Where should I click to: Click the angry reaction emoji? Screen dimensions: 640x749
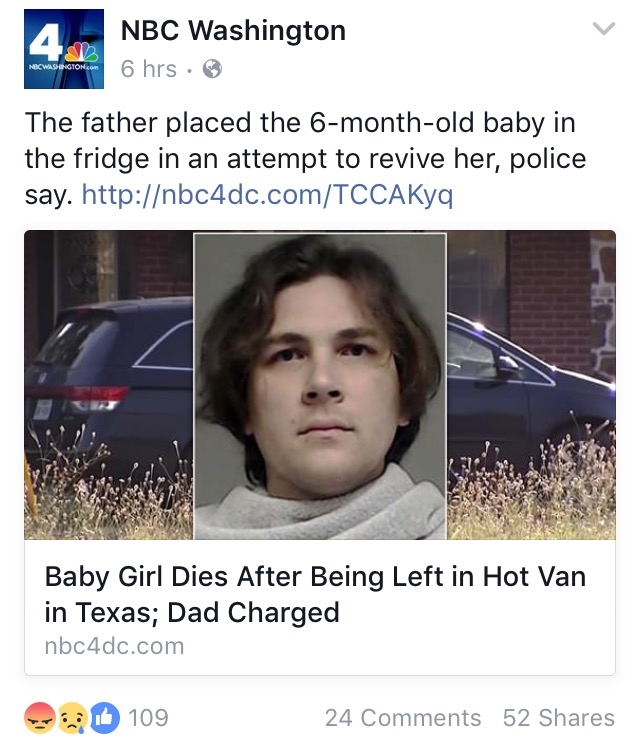click(x=39, y=717)
